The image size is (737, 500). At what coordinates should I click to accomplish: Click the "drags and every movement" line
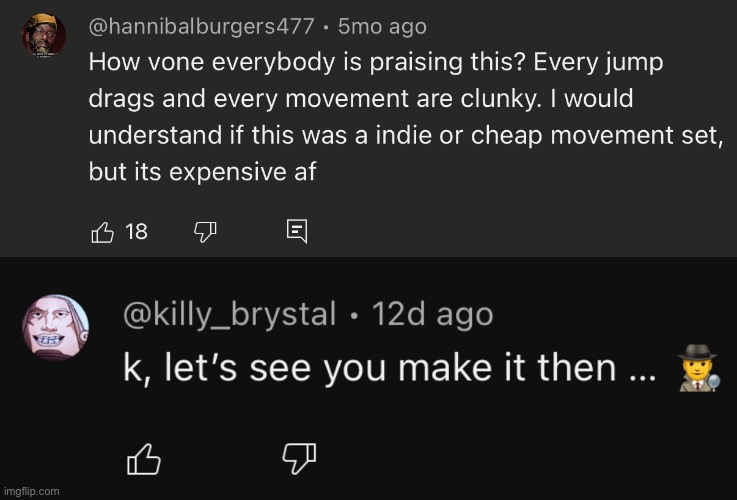click(361, 99)
